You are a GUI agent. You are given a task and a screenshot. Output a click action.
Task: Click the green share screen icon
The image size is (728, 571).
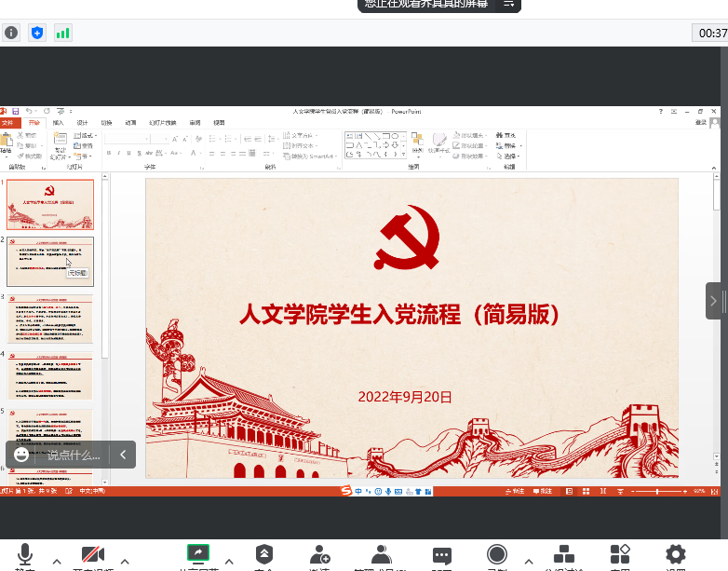pos(198,553)
